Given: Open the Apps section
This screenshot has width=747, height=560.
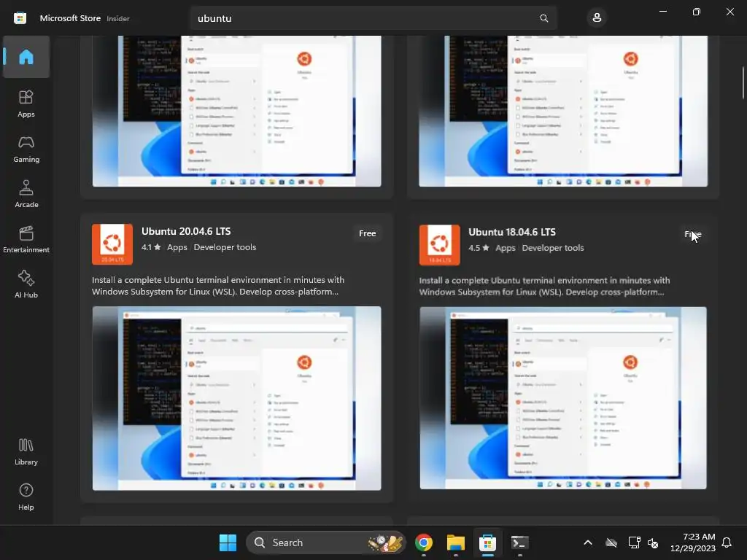Looking at the screenshot, I should coord(26,104).
